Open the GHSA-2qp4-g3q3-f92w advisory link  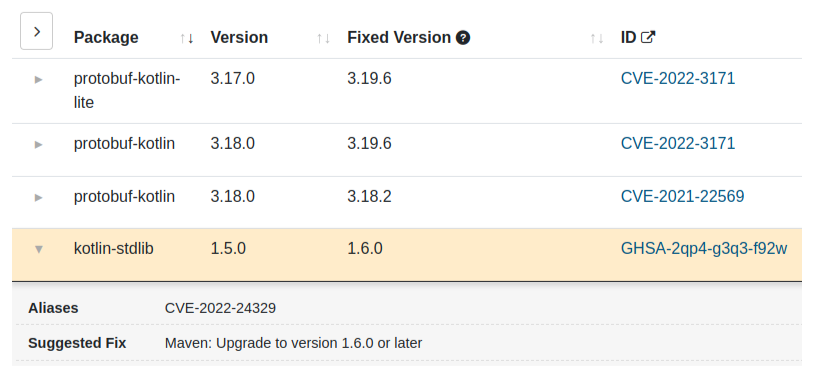tap(704, 249)
